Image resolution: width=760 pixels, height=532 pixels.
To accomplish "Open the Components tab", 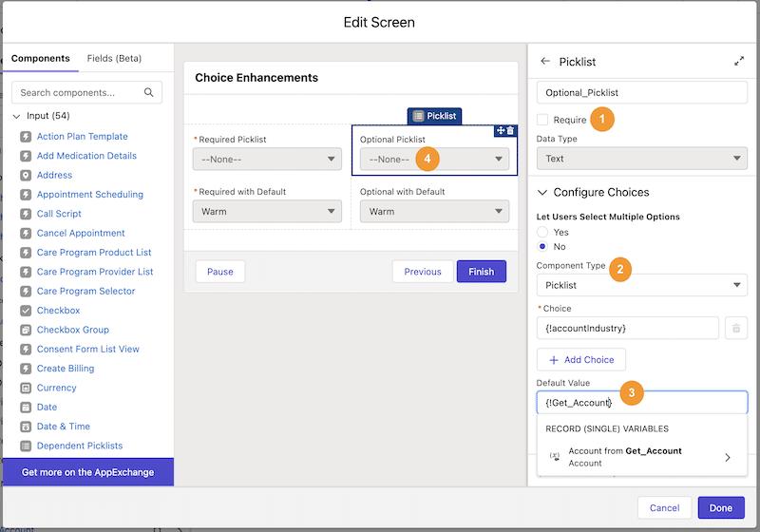I will [40, 58].
